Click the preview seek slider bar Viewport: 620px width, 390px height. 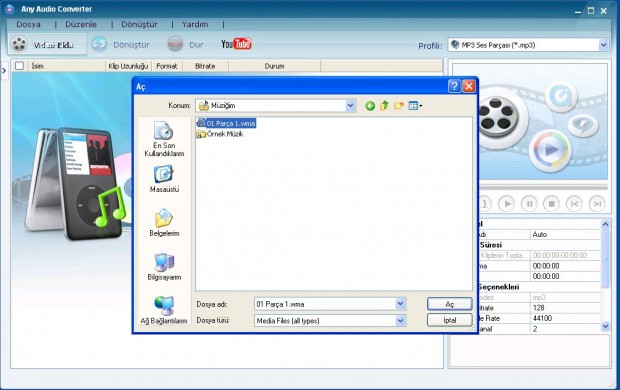pos(543,187)
